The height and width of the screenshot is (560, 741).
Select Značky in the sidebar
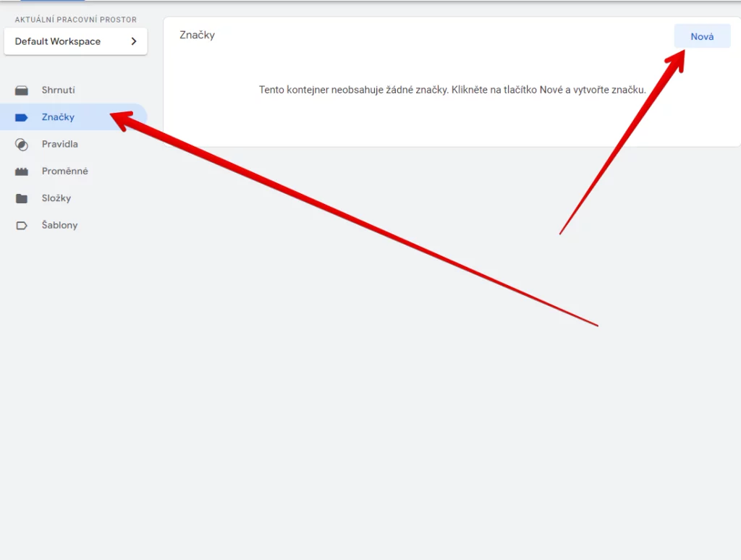coord(73,117)
